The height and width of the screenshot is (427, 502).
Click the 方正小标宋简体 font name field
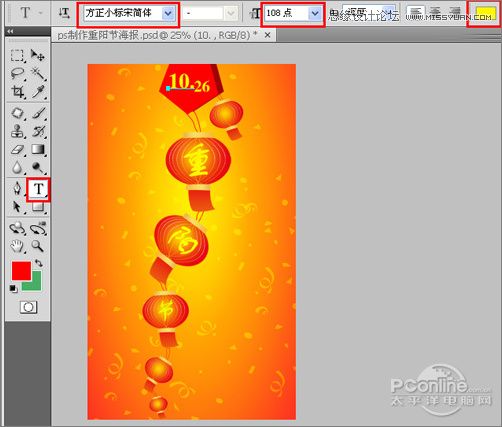pyautogui.click(x=123, y=14)
